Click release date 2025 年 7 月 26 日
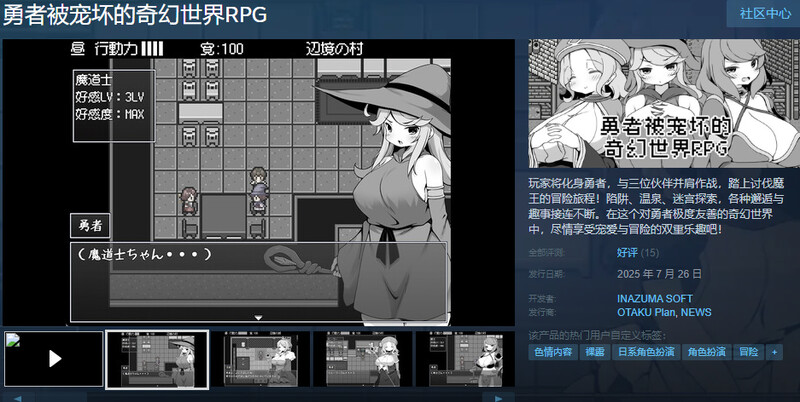Screen dimensions: 800x402 [659, 274]
